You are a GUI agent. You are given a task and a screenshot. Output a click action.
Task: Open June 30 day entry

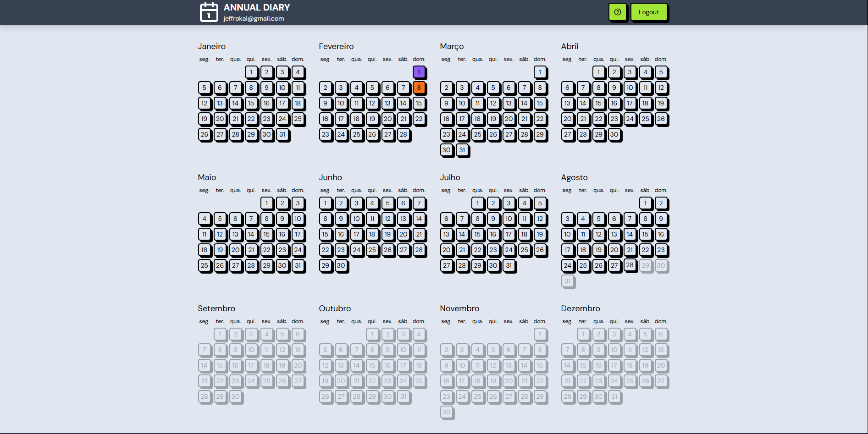coord(341,265)
